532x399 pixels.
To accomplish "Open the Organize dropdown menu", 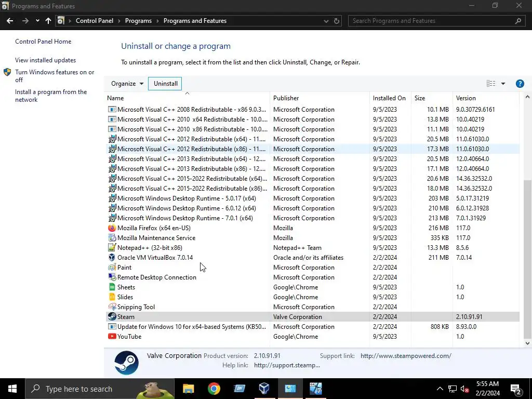I will pyautogui.click(x=127, y=84).
